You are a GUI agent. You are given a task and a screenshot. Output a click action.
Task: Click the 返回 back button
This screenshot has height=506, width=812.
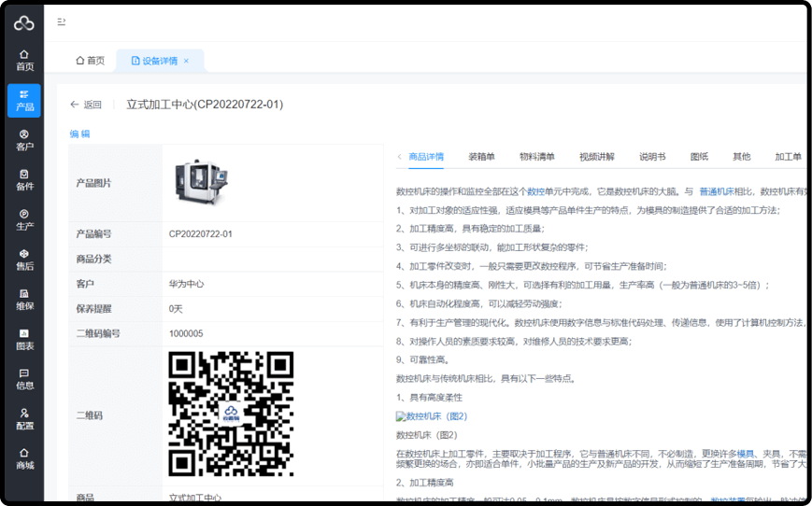(86, 105)
